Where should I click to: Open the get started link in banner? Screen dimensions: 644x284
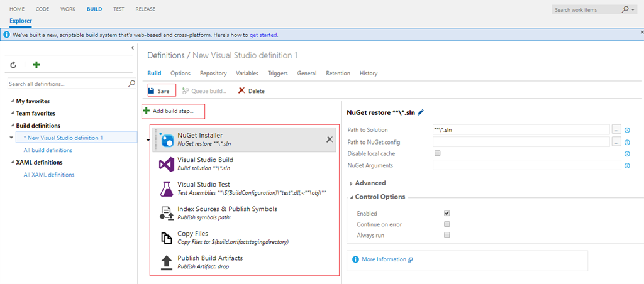pos(264,35)
